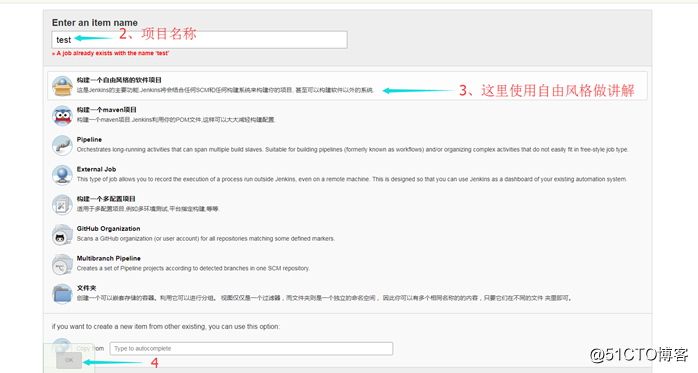
Task: Choose the Pipeline job type icon
Action: pyautogui.click(x=62, y=145)
